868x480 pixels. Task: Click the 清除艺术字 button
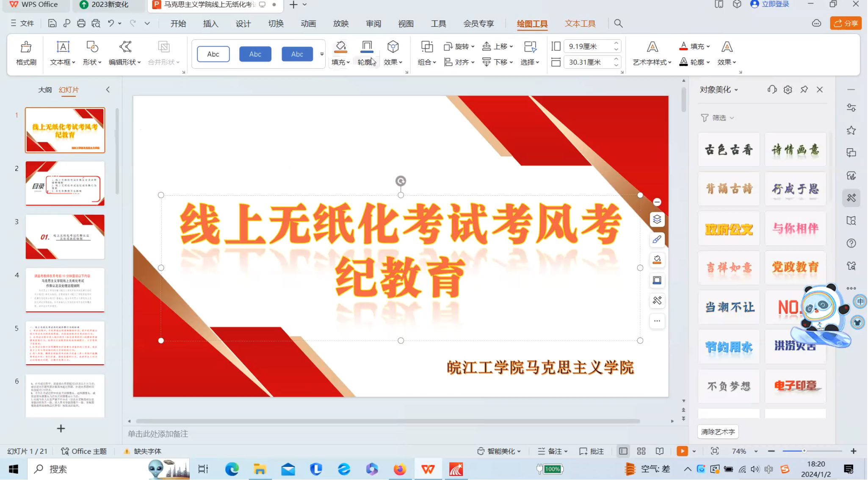tap(718, 432)
